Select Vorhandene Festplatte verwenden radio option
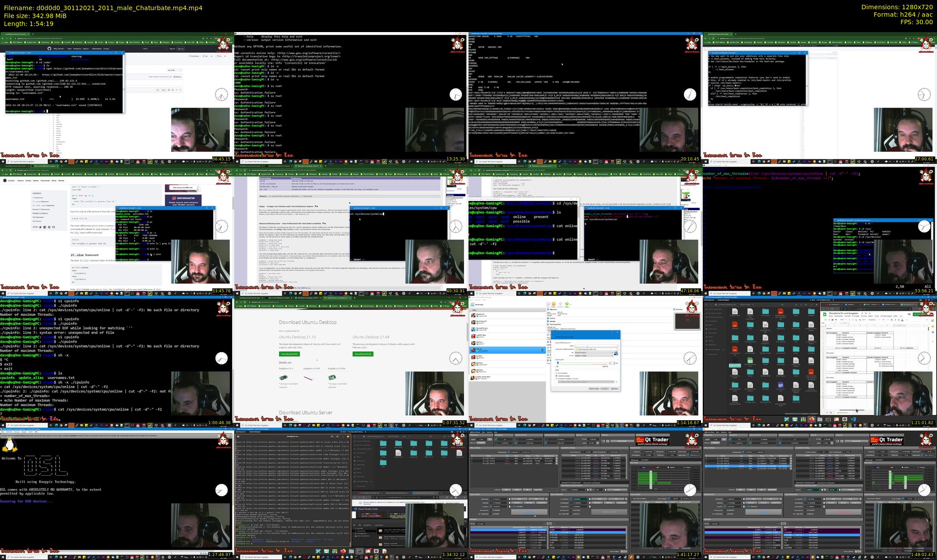Image resolution: width=937 pixels, height=560 pixels. pyautogui.click(x=556, y=378)
